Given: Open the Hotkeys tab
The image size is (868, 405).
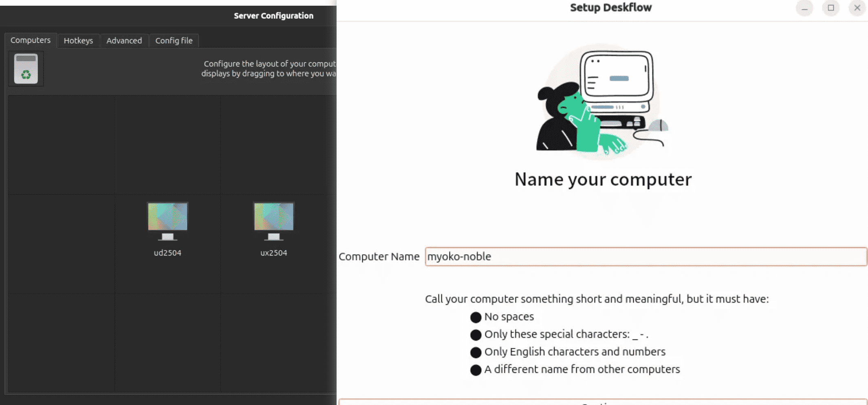Looking at the screenshot, I should pyautogui.click(x=78, y=41).
